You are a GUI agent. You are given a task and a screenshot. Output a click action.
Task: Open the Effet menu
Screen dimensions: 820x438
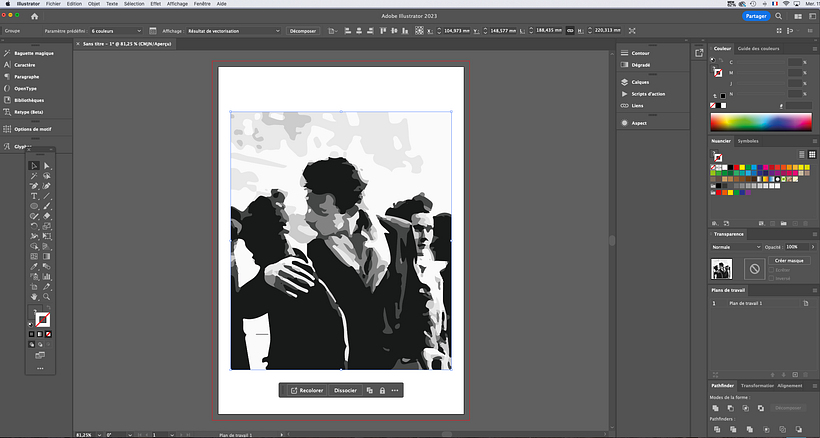155,4
